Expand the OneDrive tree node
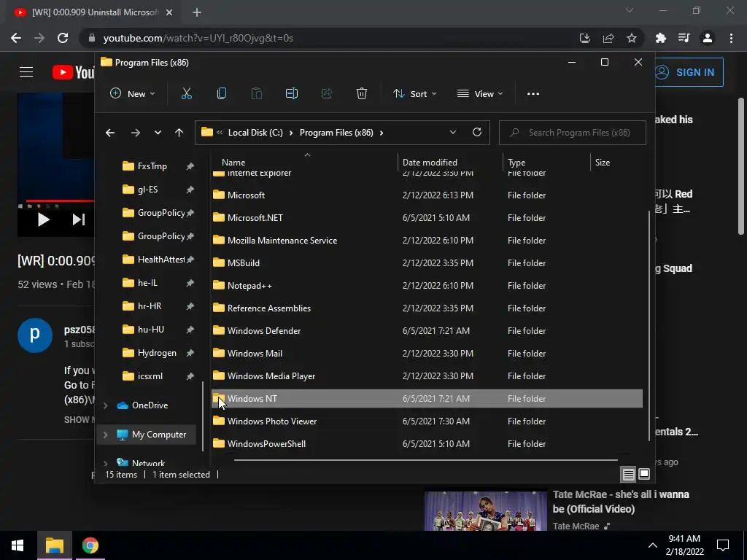 (x=106, y=405)
